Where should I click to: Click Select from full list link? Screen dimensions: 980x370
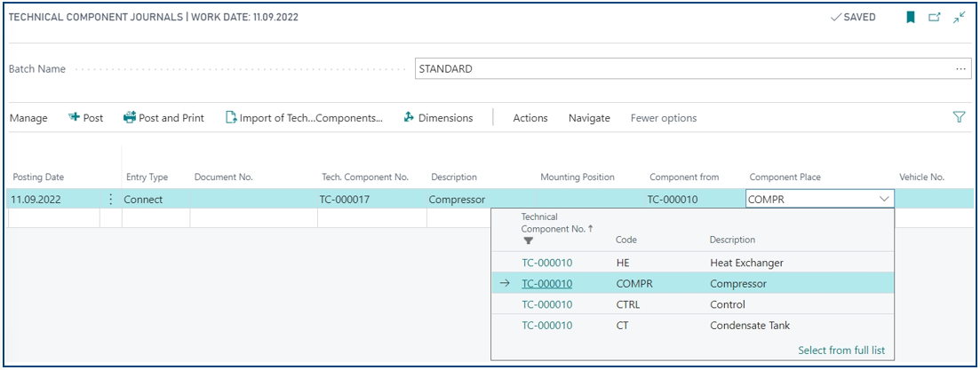841,350
